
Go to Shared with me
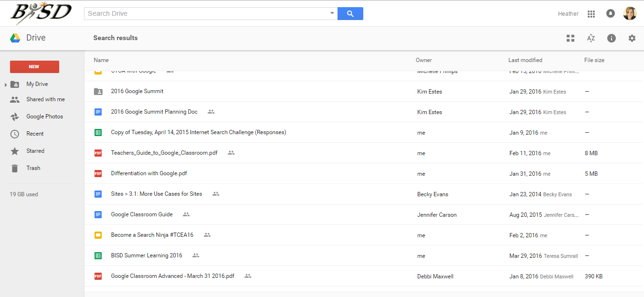tap(45, 99)
